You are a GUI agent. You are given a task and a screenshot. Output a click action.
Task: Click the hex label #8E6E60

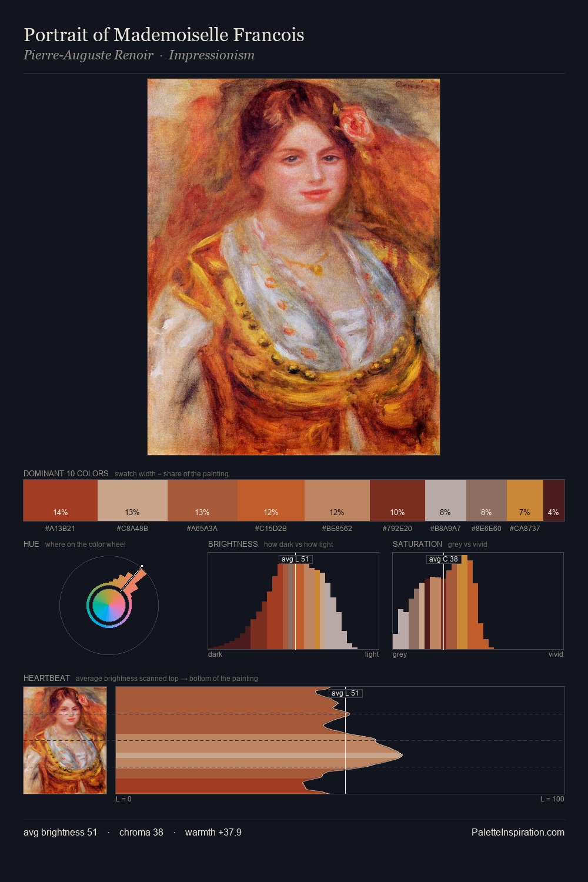486,529
